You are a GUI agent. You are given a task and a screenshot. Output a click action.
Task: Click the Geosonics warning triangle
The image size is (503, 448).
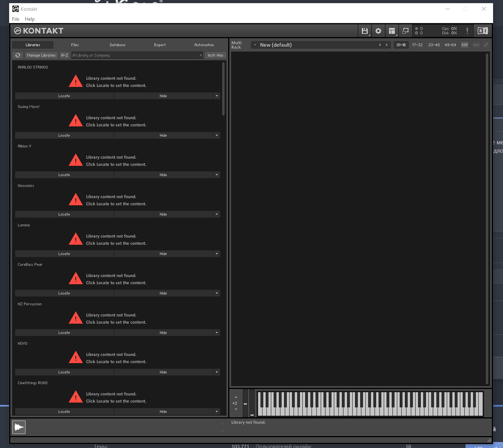click(x=76, y=200)
